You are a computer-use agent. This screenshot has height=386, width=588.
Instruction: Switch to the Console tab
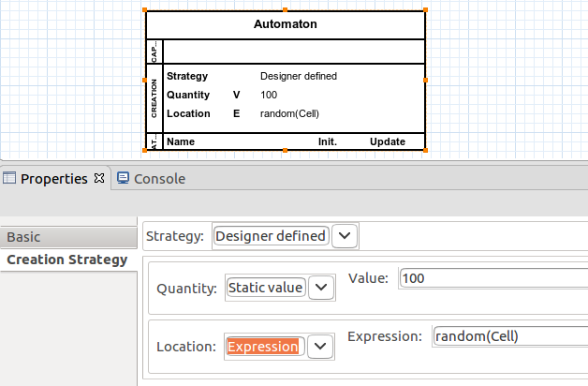[x=158, y=179]
